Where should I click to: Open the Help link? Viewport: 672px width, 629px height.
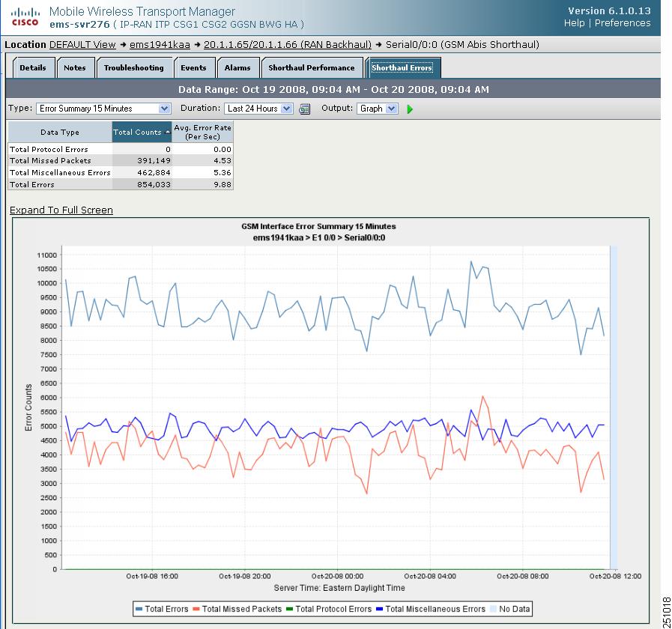pos(575,23)
